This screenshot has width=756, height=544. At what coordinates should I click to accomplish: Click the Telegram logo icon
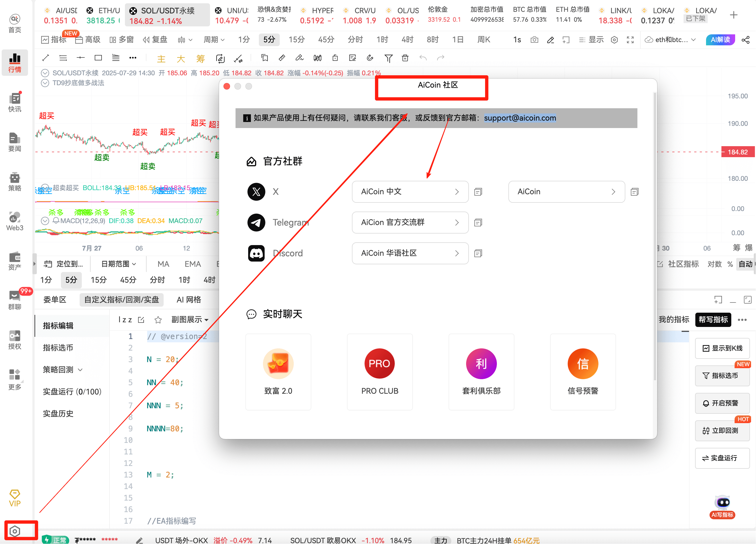256,223
